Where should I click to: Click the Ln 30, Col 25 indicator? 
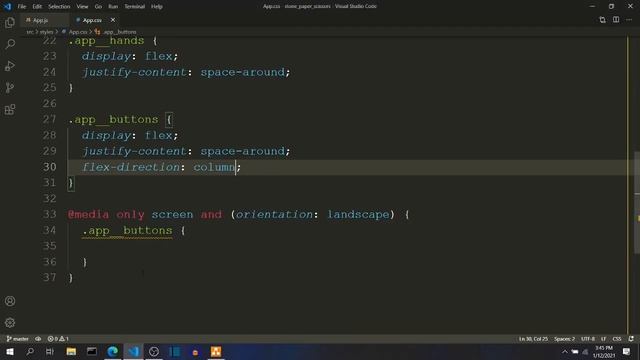coord(533,339)
